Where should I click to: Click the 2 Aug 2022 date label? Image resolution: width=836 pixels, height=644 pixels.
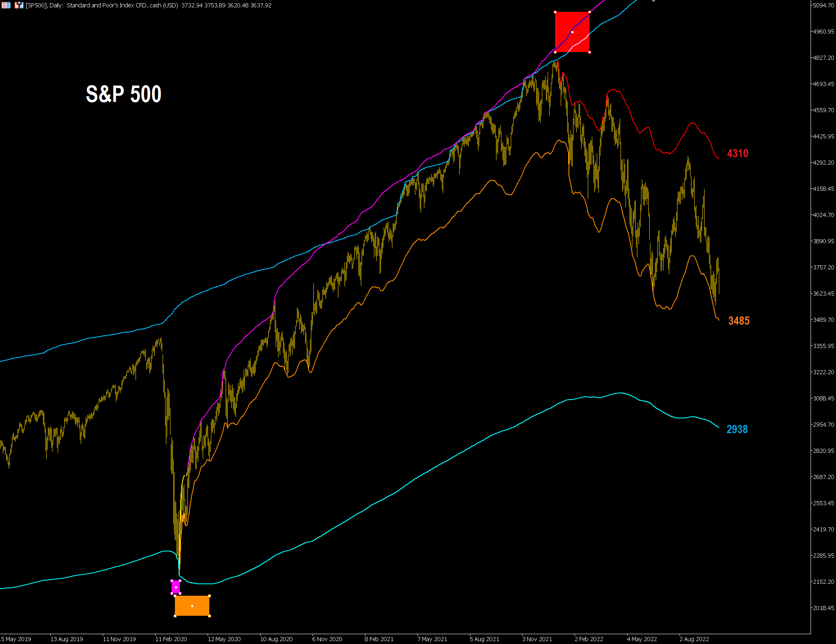coord(694,639)
